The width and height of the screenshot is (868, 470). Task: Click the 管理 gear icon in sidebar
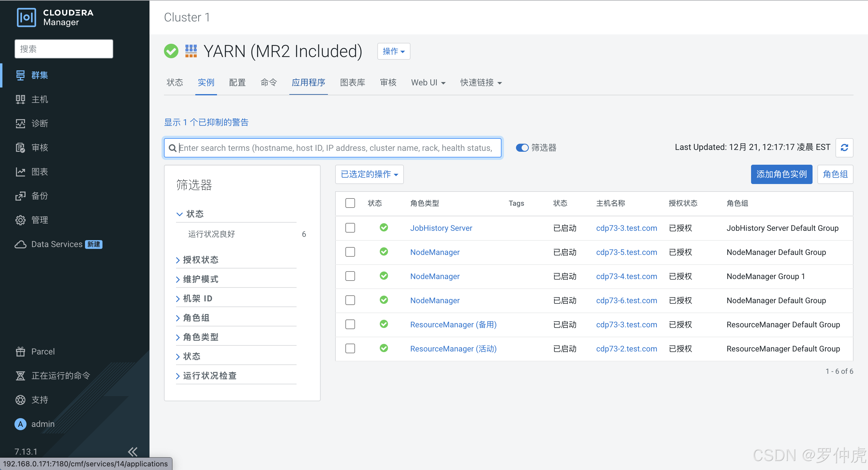[20, 220]
